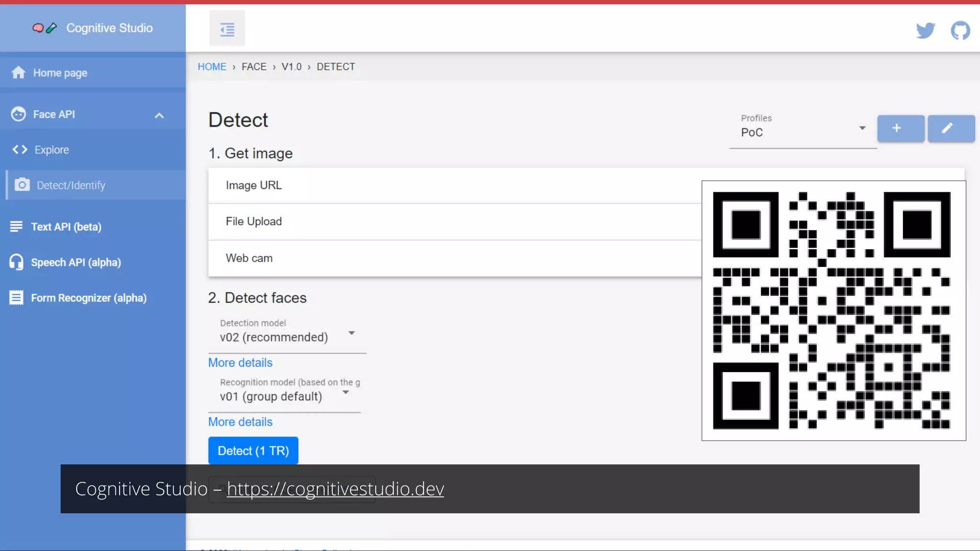Select the File Upload option
Image resolution: width=980 pixels, height=551 pixels.
[254, 221]
